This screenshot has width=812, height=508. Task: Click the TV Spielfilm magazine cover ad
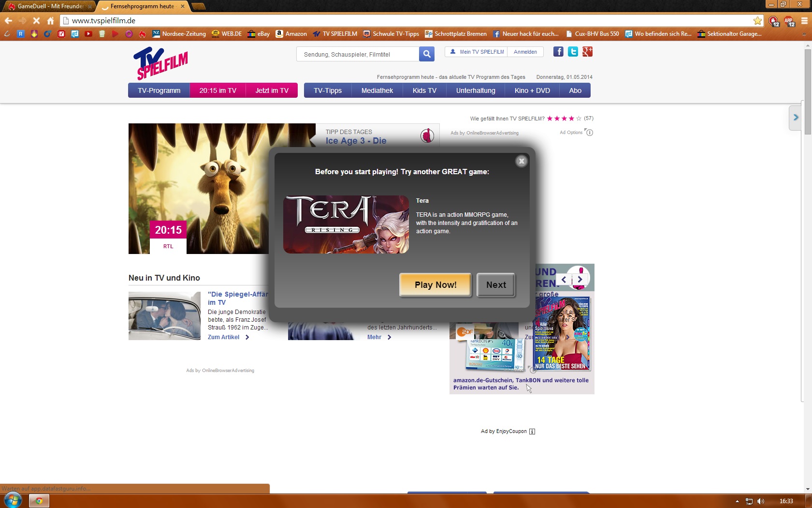coord(562,334)
